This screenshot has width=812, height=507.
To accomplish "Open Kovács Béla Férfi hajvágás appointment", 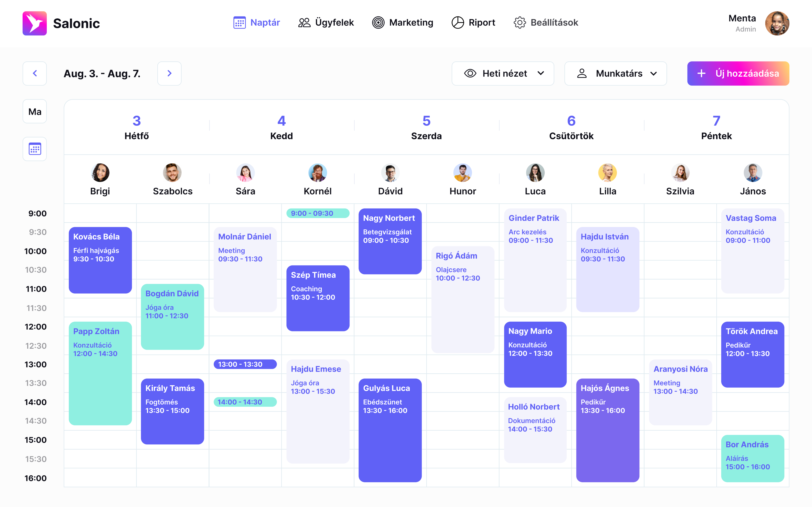I will tap(100, 260).
